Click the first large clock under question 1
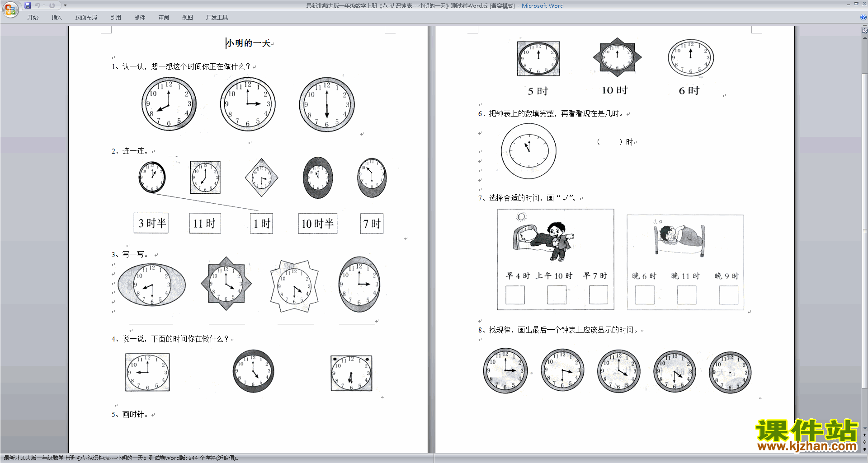 pos(169,104)
